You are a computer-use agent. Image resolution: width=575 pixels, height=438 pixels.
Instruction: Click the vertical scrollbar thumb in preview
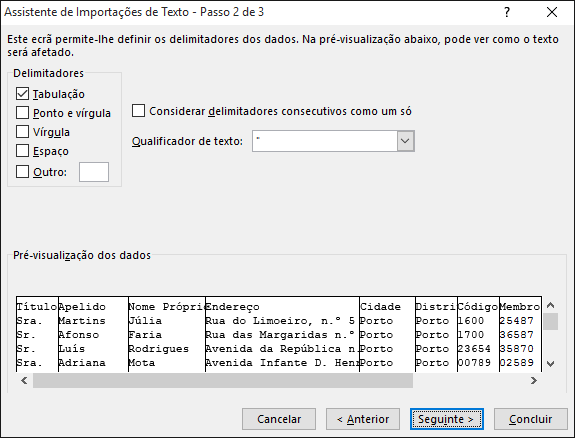point(550,321)
